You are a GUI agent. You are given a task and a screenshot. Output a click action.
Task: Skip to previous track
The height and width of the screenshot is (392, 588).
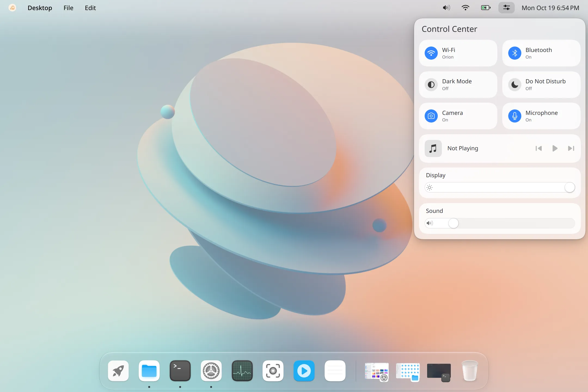point(538,148)
